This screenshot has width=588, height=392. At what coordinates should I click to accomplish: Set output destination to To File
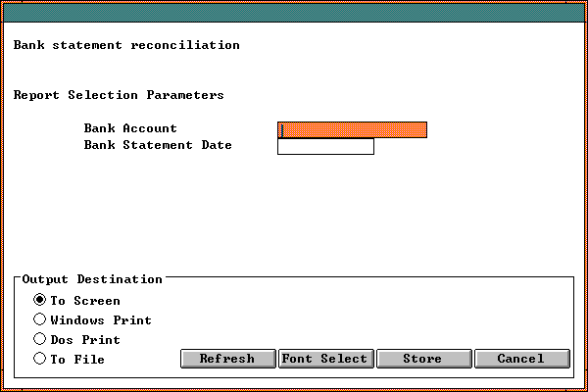40,359
